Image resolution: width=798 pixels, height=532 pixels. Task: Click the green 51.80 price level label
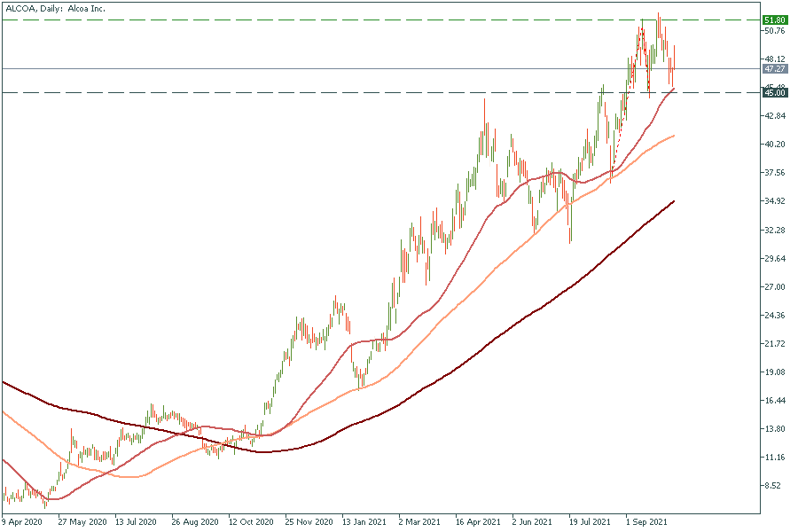pyautogui.click(x=775, y=20)
